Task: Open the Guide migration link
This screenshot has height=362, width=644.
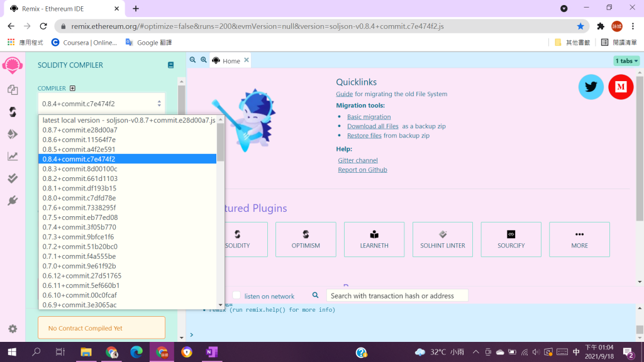Action: point(344,94)
